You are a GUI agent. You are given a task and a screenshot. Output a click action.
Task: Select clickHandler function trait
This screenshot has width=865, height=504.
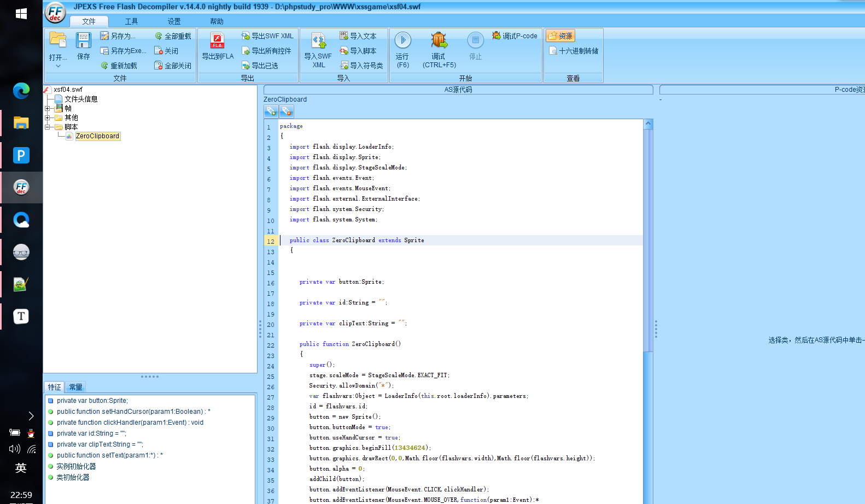pos(130,423)
